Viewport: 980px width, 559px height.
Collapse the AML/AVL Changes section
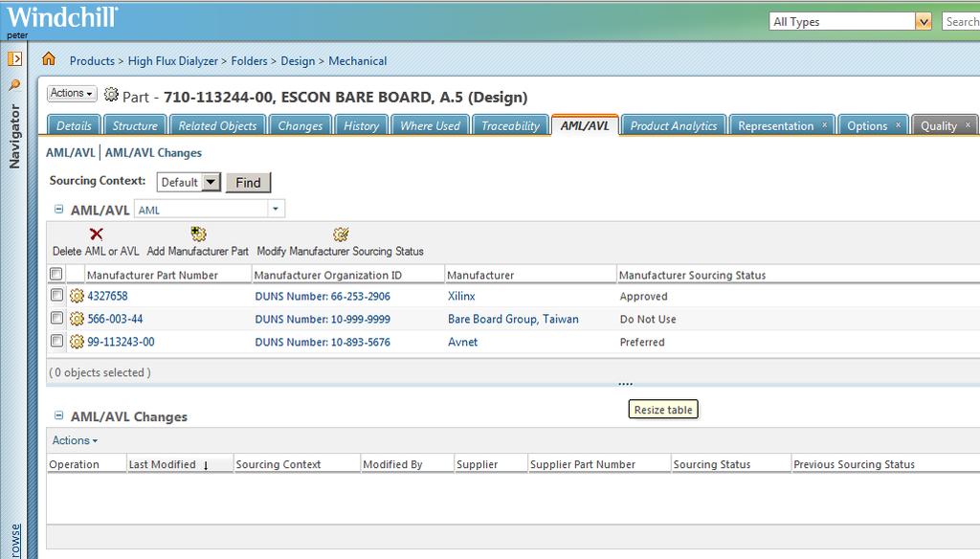[58, 415]
